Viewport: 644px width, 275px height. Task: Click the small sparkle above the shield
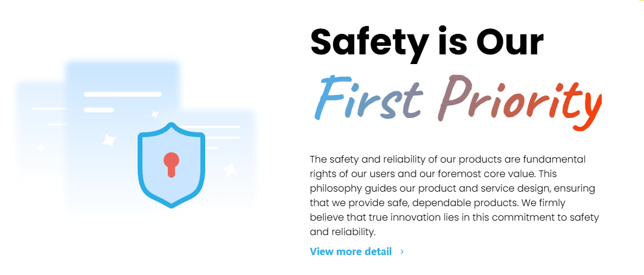tap(155, 114)
